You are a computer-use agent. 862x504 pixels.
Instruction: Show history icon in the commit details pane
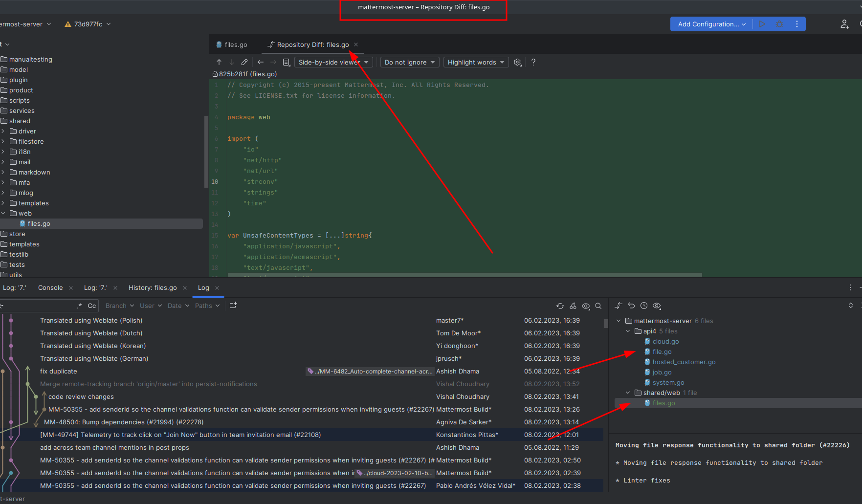pyautogui.click(x=643, y=306)
